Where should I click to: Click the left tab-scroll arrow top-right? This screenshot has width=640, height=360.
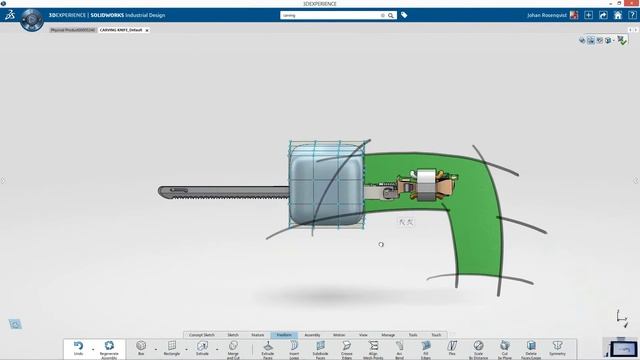[x=630, y=30]
